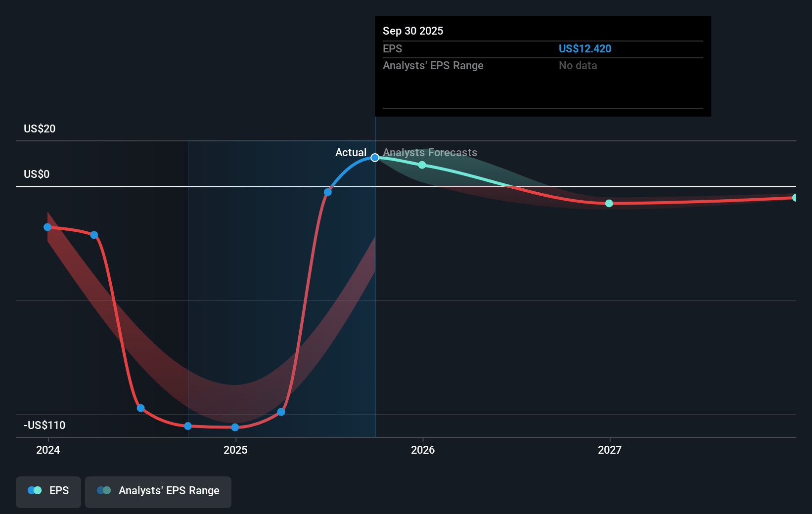Image resolution: width=812 pixels, height=514 pixels.
Task: Click the Sep 30 2025 tooltip title
Action: click(x=413, y=31)
